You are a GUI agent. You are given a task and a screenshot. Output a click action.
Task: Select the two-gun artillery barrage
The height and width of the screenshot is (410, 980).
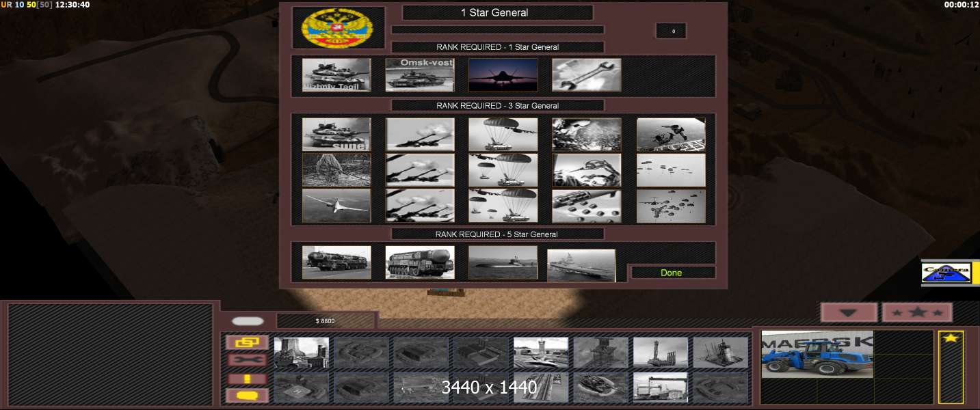pos(420,170)
